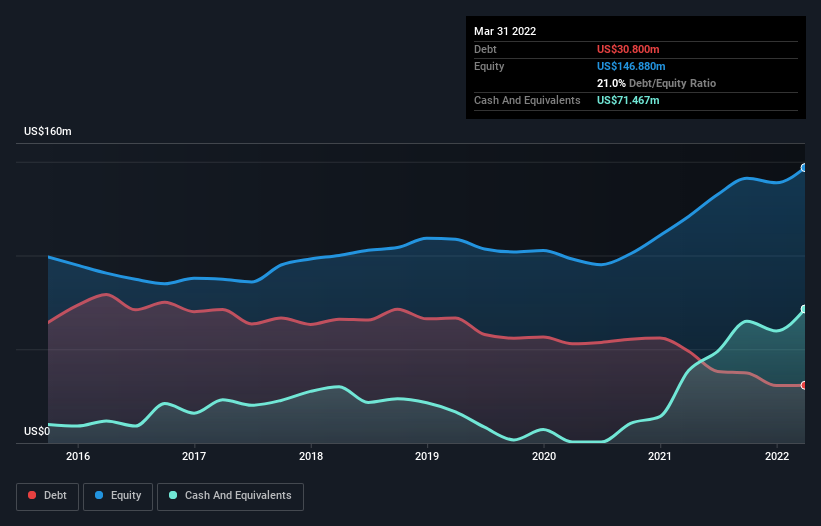Click the blue Equity legend dot
821x526 pixels.
tap(98, 495)
